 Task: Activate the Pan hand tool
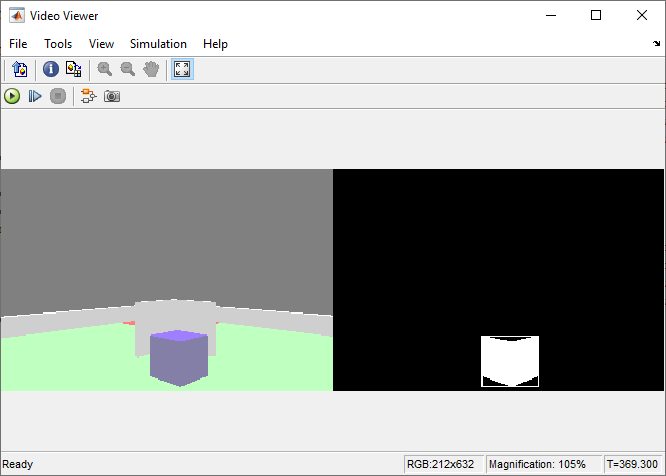point(150,69)
